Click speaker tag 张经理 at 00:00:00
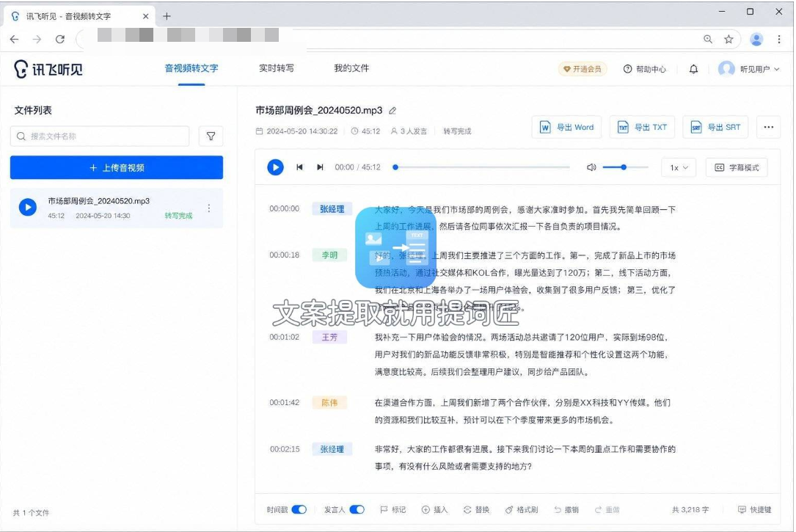 point(332,208)
